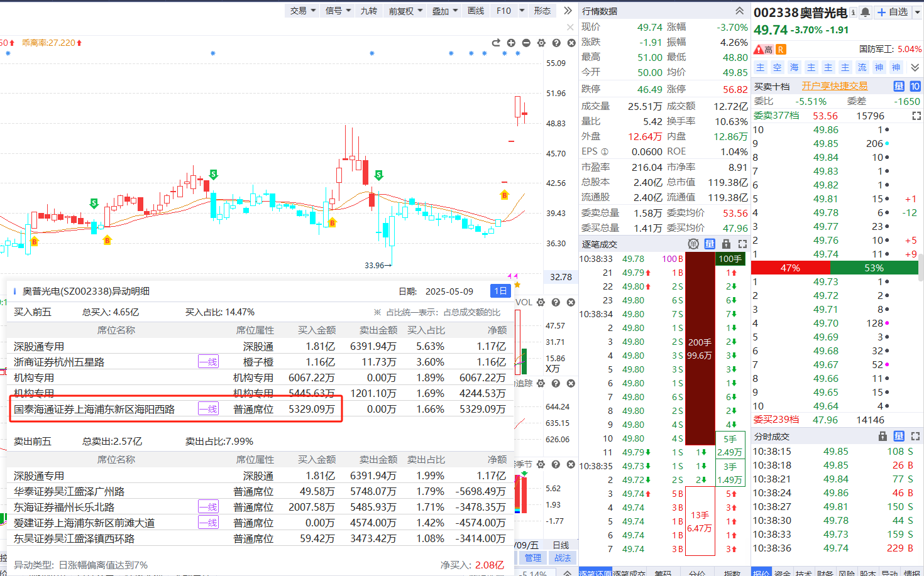Click the stock info 'i' icon beside 奥普光电

(853, 13)
